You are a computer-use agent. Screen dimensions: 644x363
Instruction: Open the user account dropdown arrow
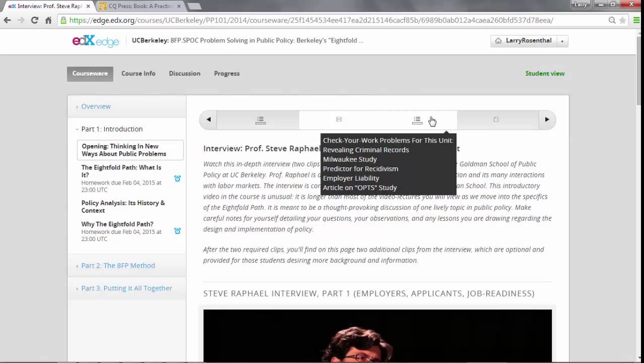[x=562, y=41]
